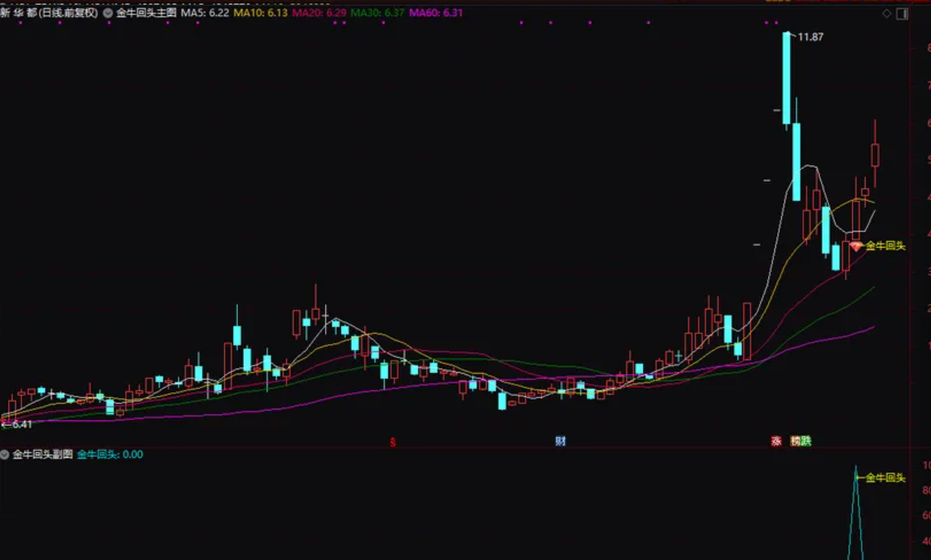Click the 新华都(日线前复权) stock title
This screenshot has height=560, width=931.
49,13
